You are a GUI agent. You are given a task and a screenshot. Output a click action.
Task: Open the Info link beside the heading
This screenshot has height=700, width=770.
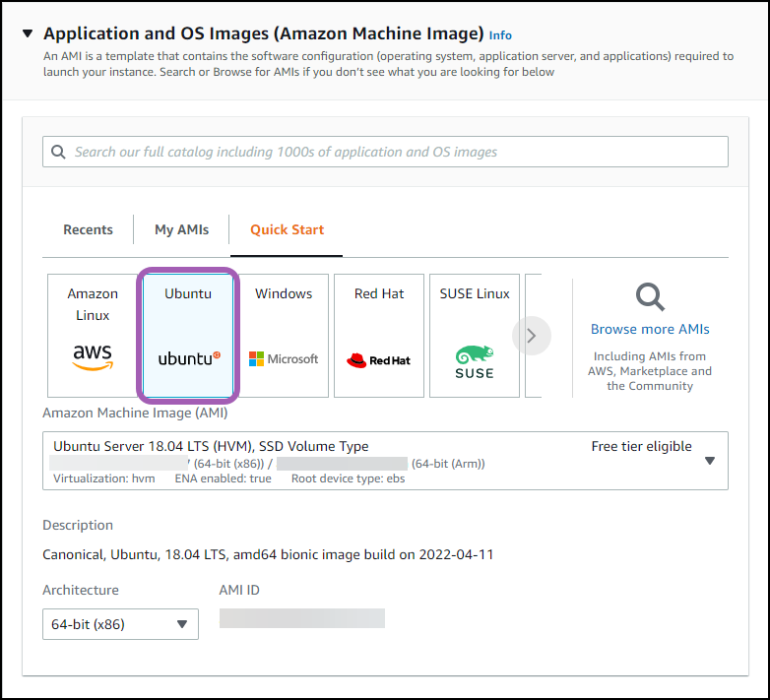tap(500, 35)
